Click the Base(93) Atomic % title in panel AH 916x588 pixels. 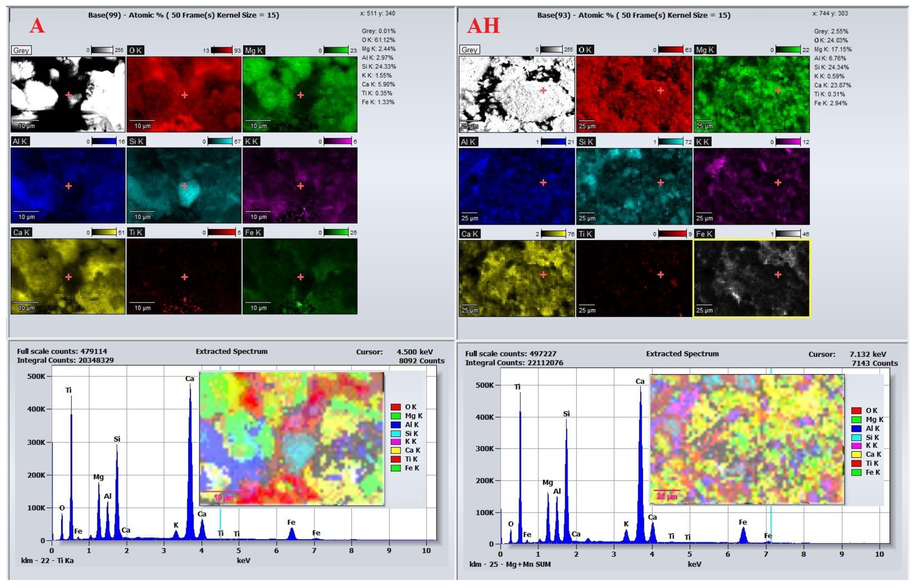[x=634, y=15]
